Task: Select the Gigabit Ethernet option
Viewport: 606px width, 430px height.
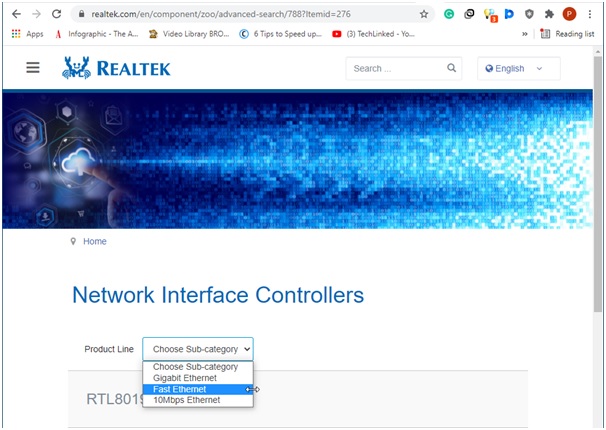Action: (x=198, y=378)
